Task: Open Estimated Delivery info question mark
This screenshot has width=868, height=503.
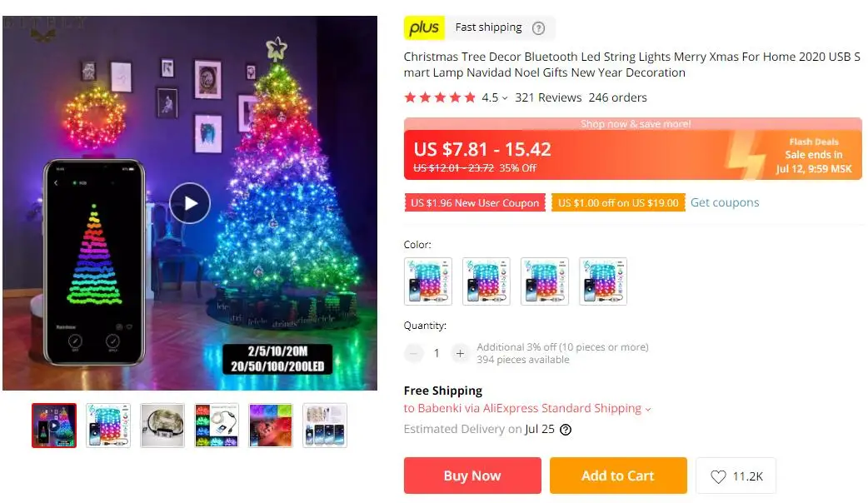Action: [x=565, y=430]
